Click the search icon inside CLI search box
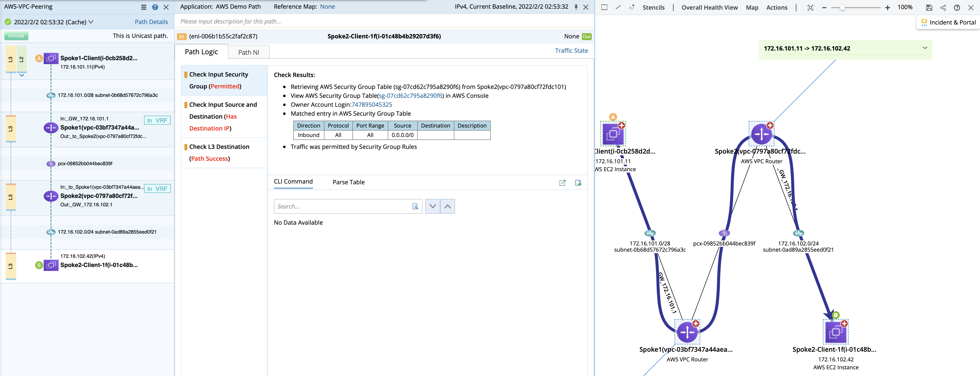 click(415, 207)
